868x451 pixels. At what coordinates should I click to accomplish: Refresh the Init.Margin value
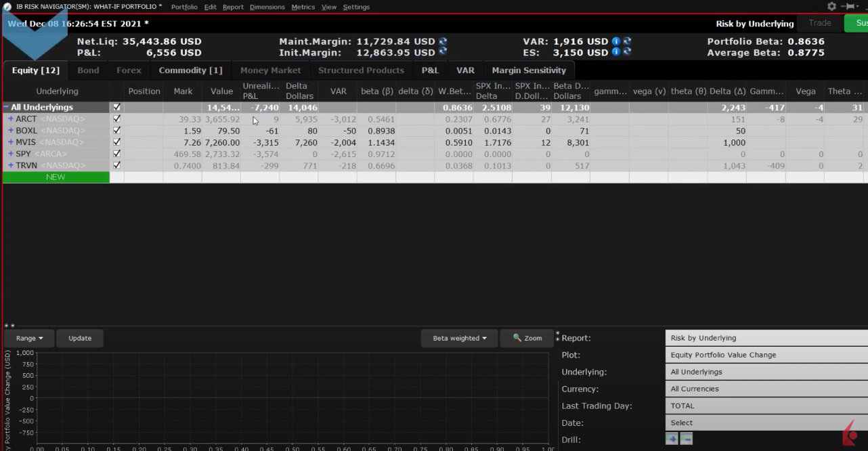pos(443,52)
